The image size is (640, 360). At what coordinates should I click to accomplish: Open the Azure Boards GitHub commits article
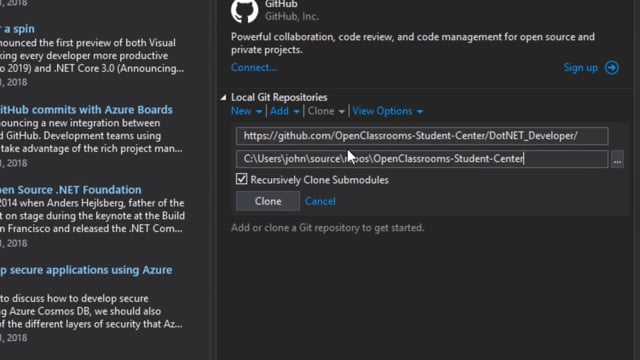[x=86, y=110]
